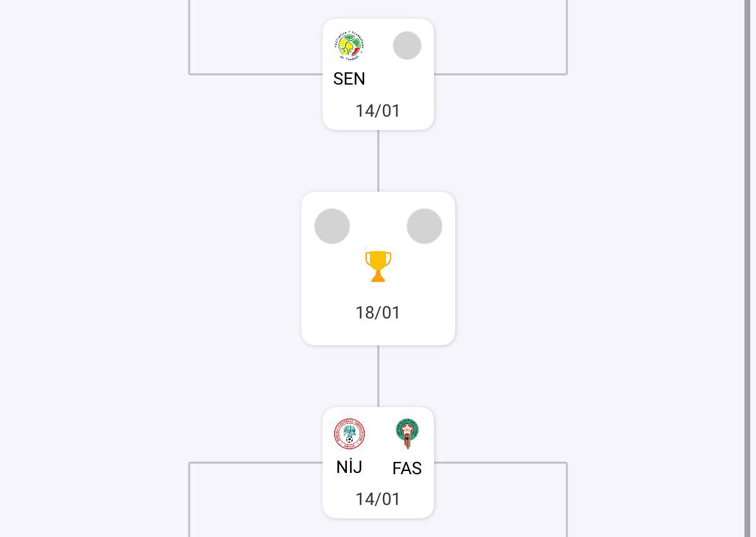Open the Morocco team crest

tap(407, 434)
